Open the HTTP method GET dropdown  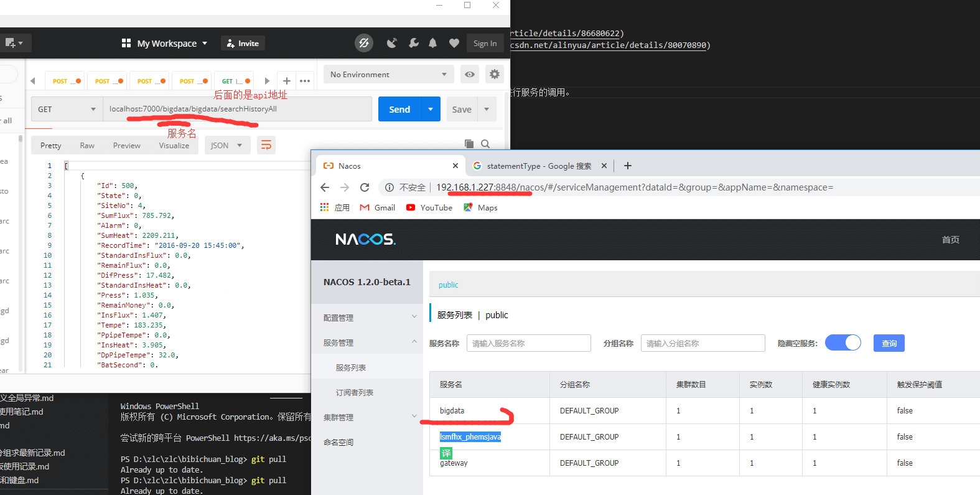tap(67, 110)
